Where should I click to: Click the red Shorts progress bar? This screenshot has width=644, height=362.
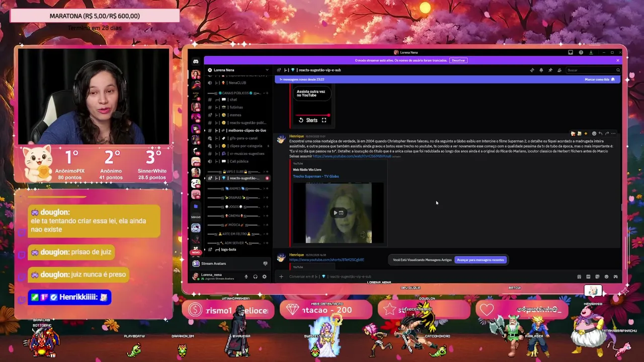click(312, 115)
